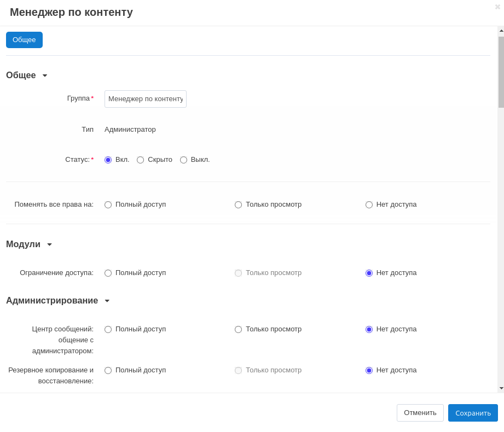This screenshot has width=504, height=432.
Task: Change all rights to Только просмотр
Action: click(x=239, y=205)
